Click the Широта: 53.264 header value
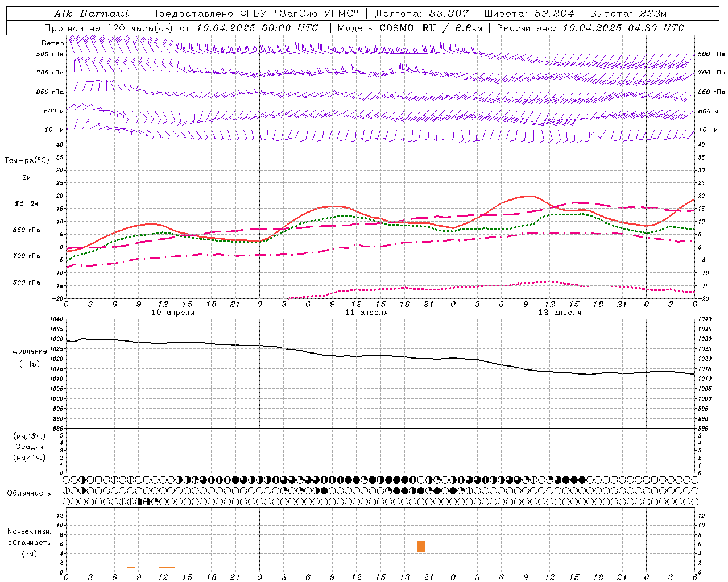Image resolution: width=728 pixels, height=582 pixels. click(529, 14)
